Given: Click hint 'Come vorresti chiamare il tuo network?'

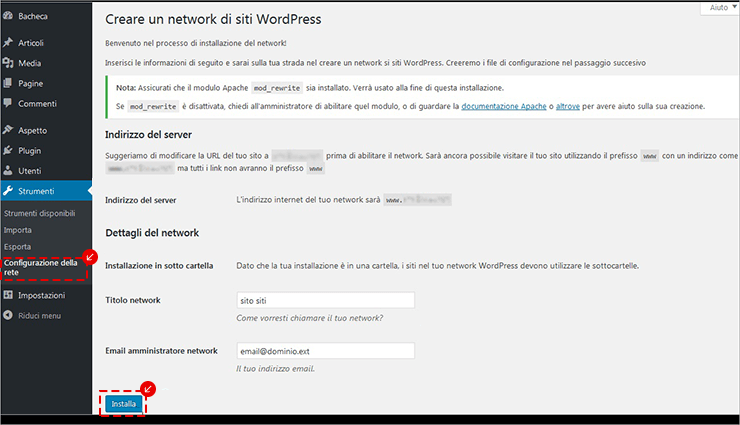Looking at the screenshot, I should tap(310, 318).
